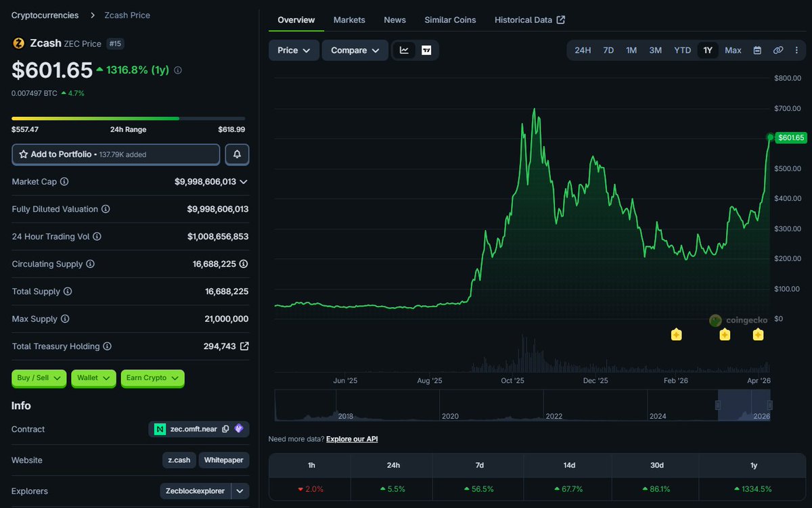812x508 pixels.
Task: Click the left handle of timeline navigator
Action: 718,405
